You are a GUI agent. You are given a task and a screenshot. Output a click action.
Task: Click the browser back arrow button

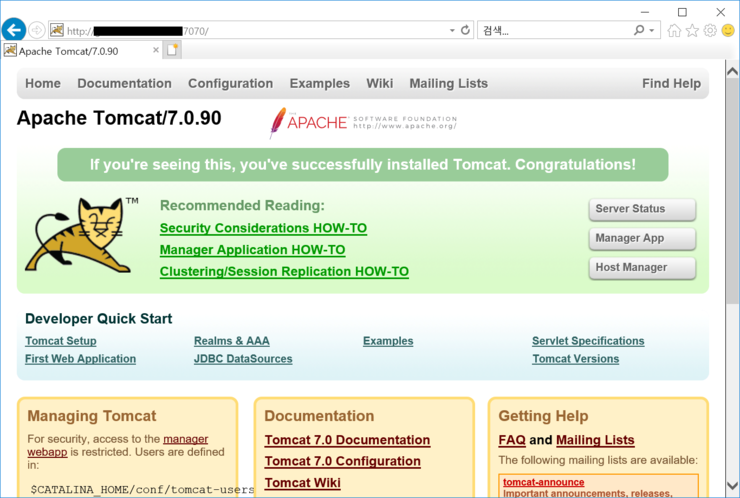14,30
